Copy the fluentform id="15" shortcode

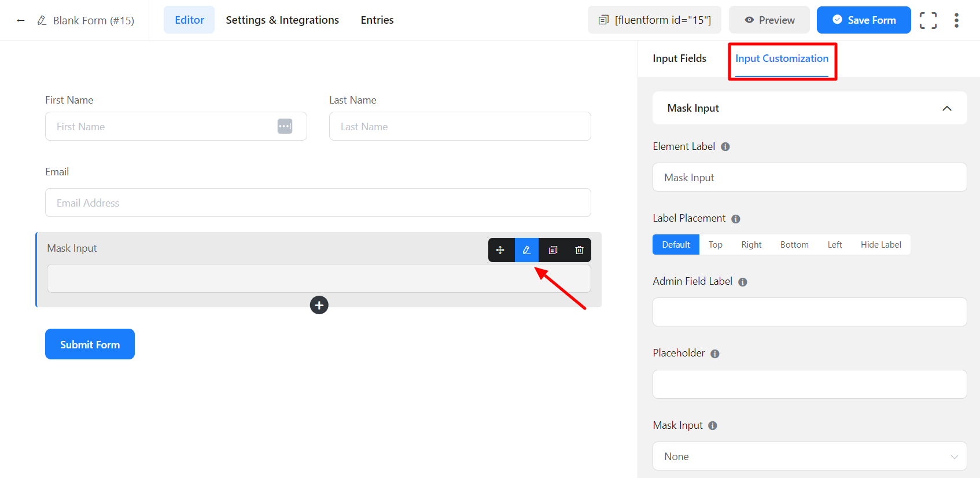click(654, 20)
